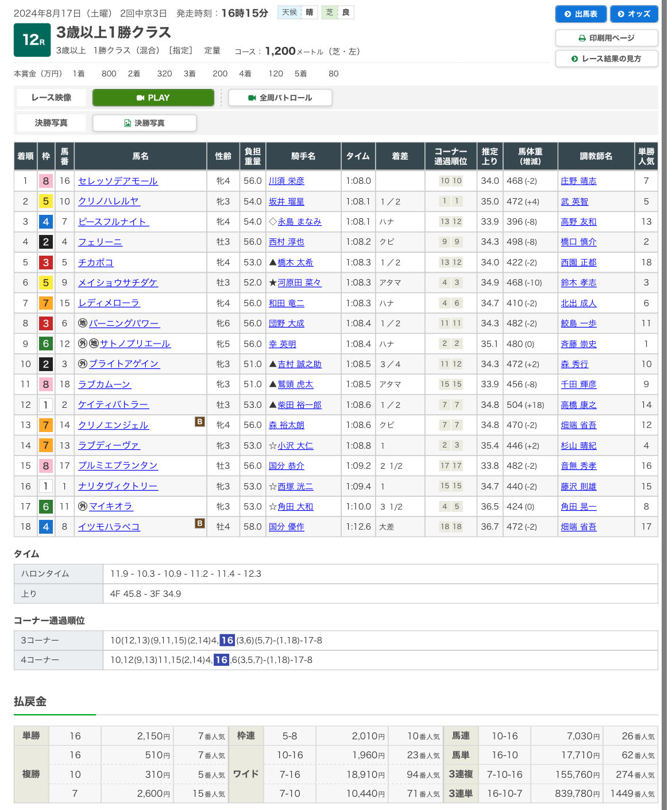The height and width of the screenshot is (810, 672).
Task: Open jockey 川須 栄彦
Action: pos(287,181)
